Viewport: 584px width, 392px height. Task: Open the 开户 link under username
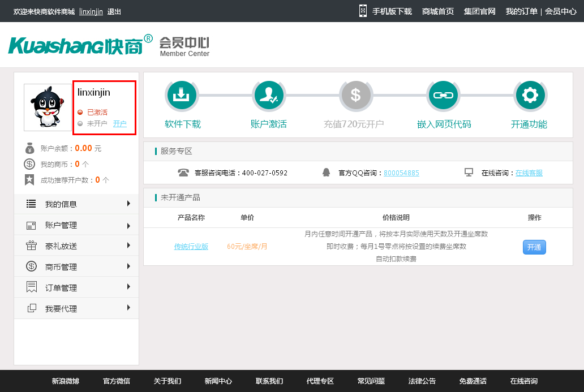pos(119,124)
